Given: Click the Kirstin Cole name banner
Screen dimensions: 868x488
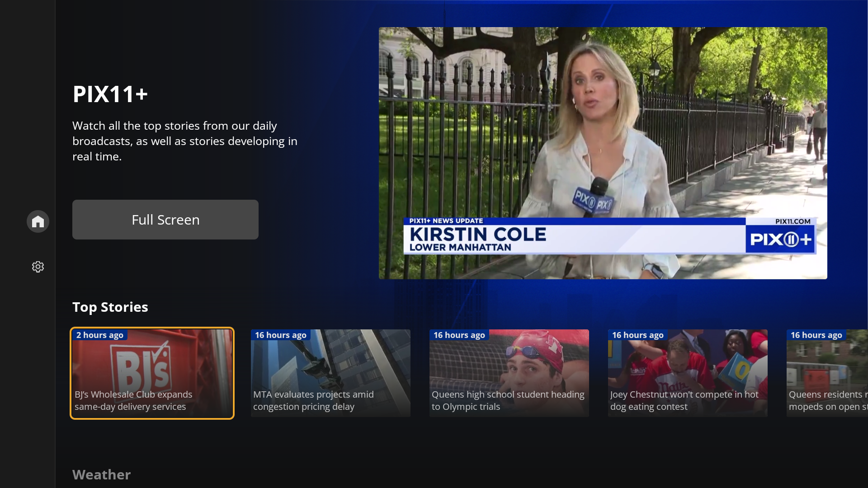Looking at the screenshot, I should pyautogui.click(x=478, y=235).
